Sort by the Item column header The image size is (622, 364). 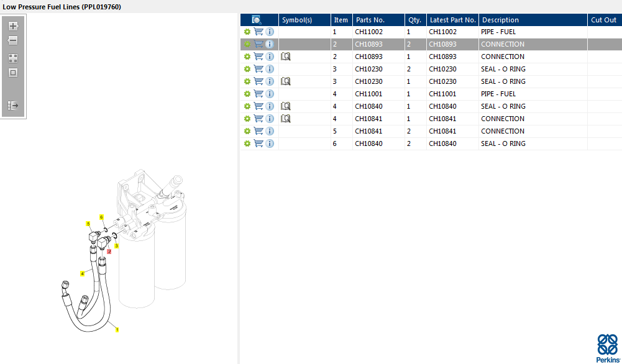(x=342, y=20)
